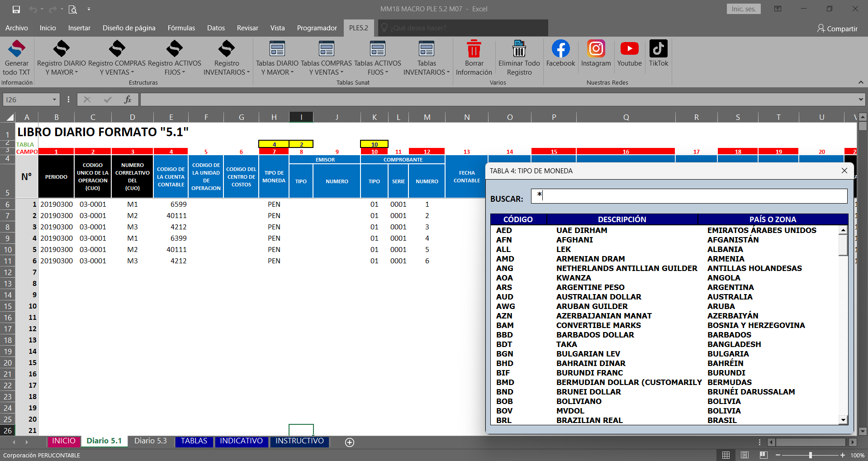This screenshot has width=868, height=461.
Task: Click the Youtube icon
Action: (629, 49)
